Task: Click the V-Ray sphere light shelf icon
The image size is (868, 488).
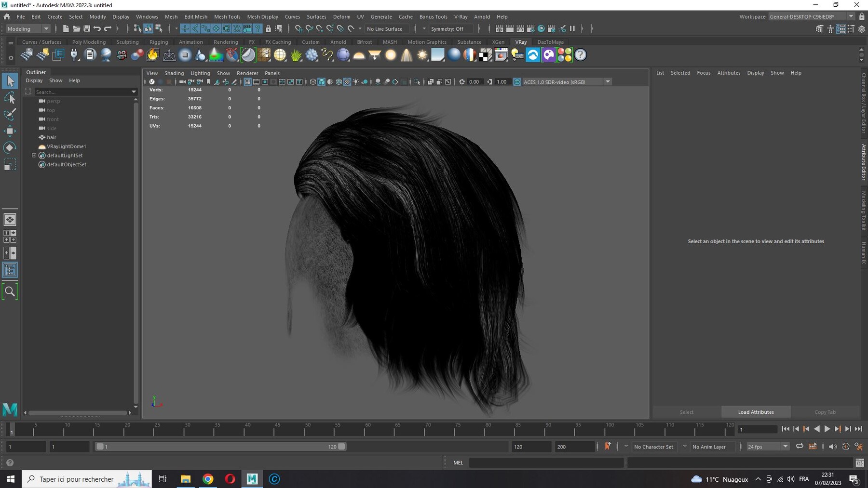Action: coord(391,55)
